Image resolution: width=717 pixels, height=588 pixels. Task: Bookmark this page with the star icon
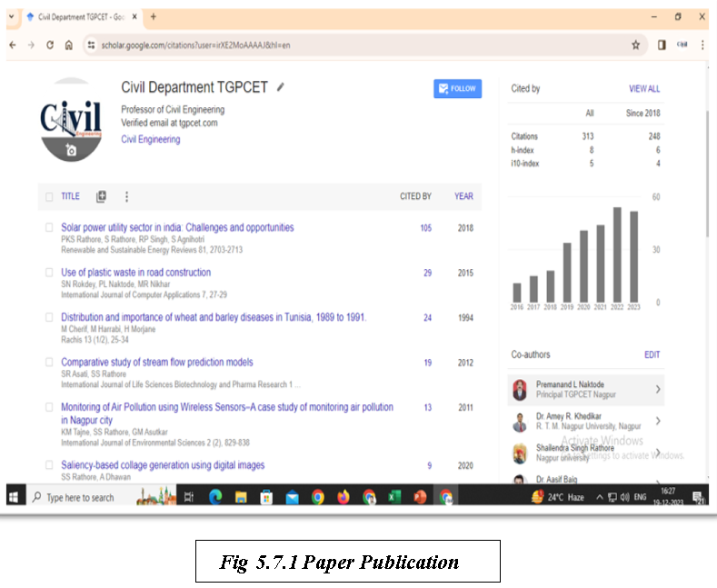pos(635,45)
